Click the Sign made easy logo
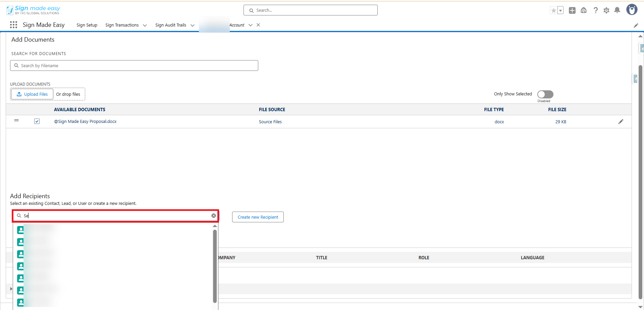644x310 pixels. click(33, 10)
